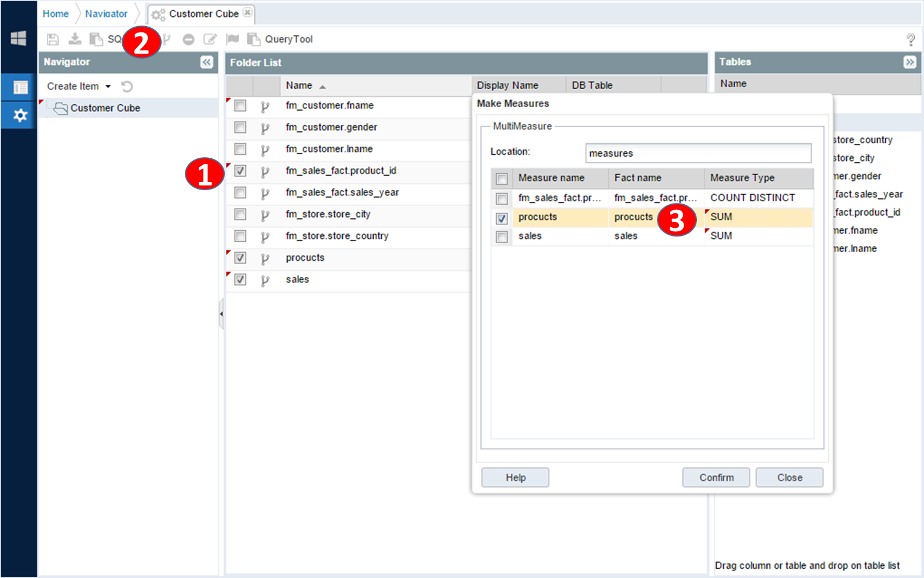This screenshot has width=924, height=578.
Task: Collapse the Navigator panel
Action: coord(207,62)
